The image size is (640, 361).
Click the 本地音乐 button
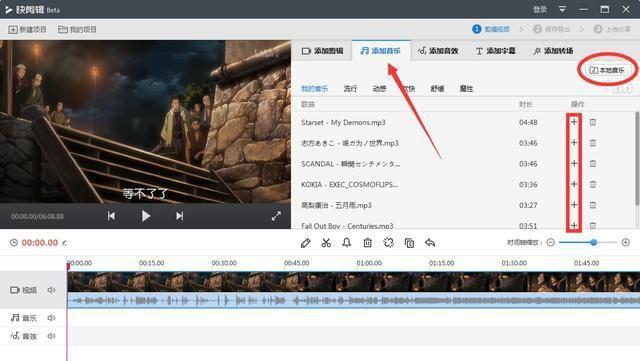pos(607,70)
